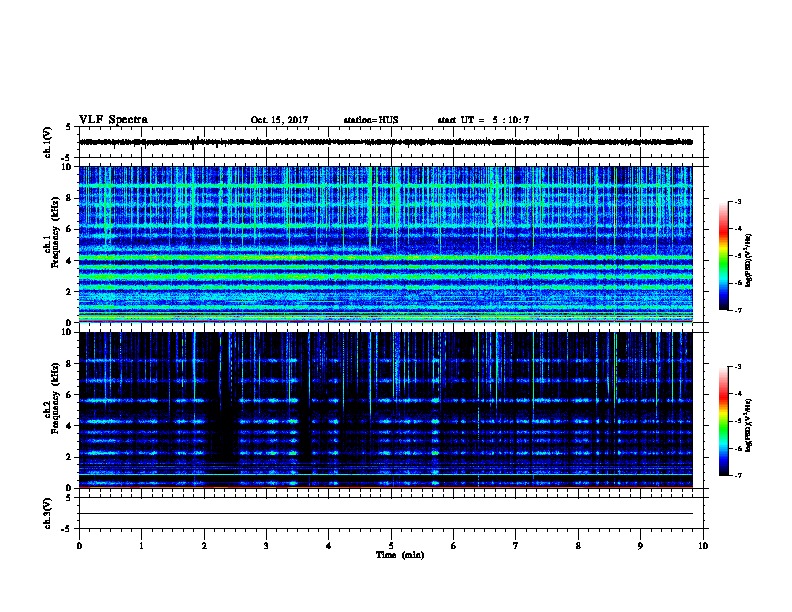Screen dimensions: 792x612
Task: Click time axis tick label "2"
Action: 204,545
